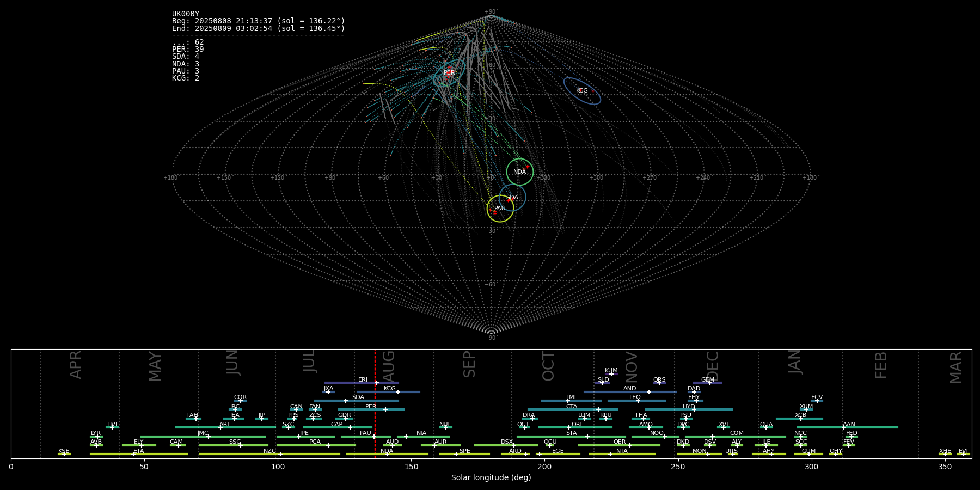Click the End: 20250809 03:02:54 line

pos(259,28)
